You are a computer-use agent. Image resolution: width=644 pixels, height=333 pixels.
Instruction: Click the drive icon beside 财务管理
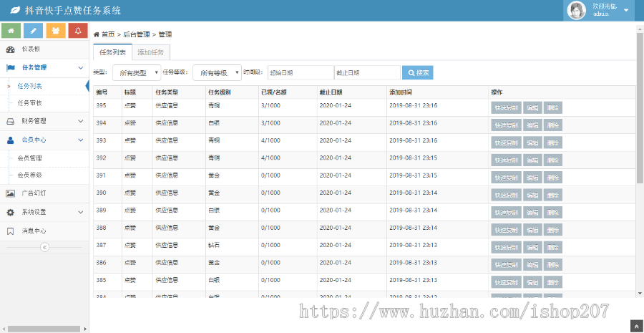pyautogui.click(x=11, y=121)
